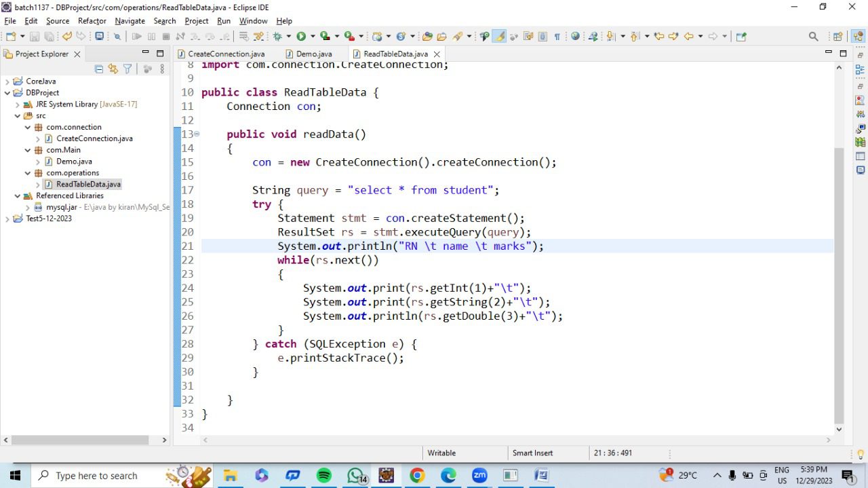Click the tip light bulb in status bar
This screenshot has width=868, height=488.
pos(861,454)
